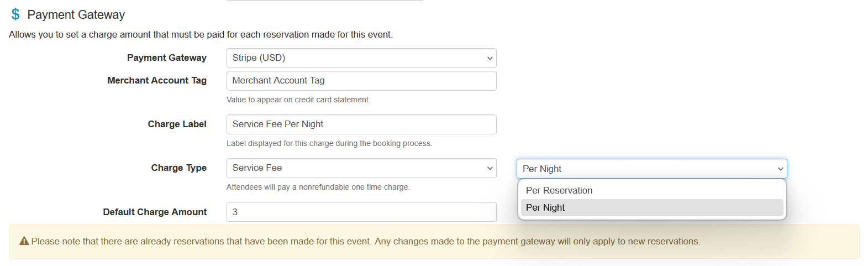Screen dimensions: 868x266
Task: Open the Stripe (USD) payment gateway dropdown
Action: pos(361,58)
